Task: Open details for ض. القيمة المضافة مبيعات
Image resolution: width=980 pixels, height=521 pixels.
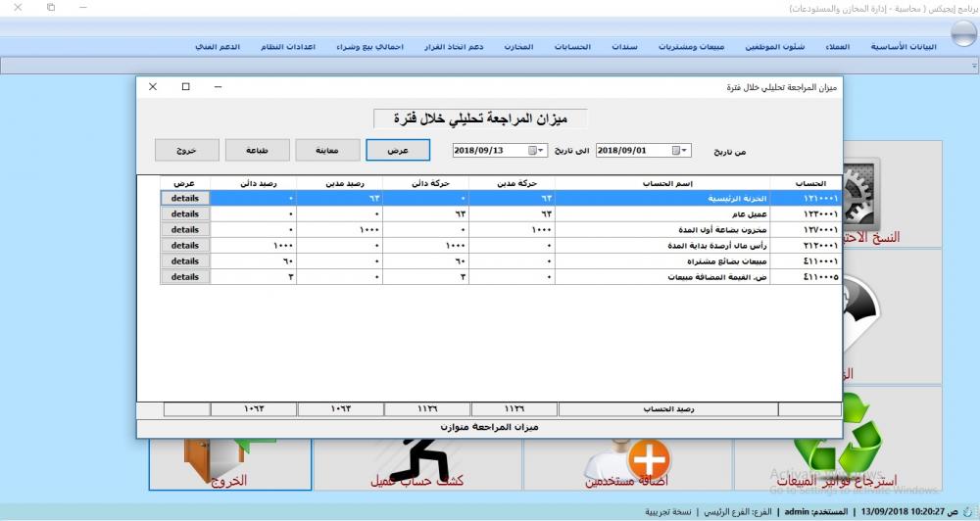Action: click(185, 277)
